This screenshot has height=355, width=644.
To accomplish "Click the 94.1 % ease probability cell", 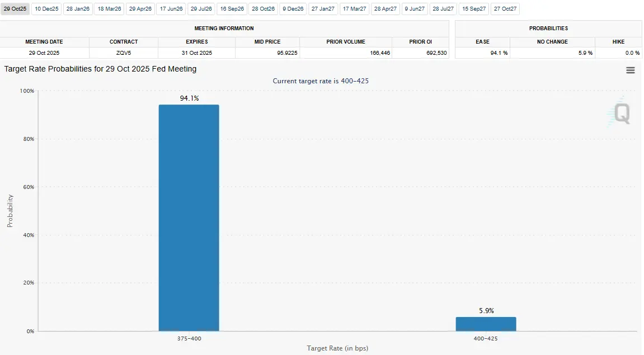I will [x=483, y=53].
